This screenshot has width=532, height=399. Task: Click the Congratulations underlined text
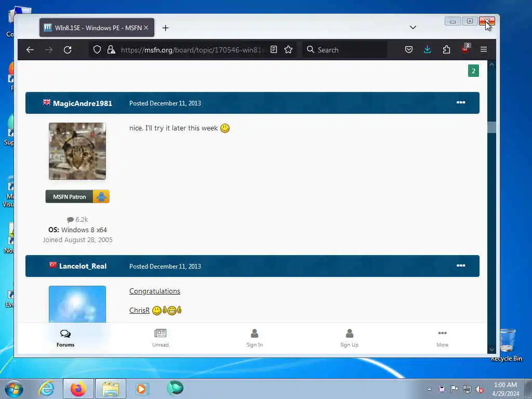(155, 291)
